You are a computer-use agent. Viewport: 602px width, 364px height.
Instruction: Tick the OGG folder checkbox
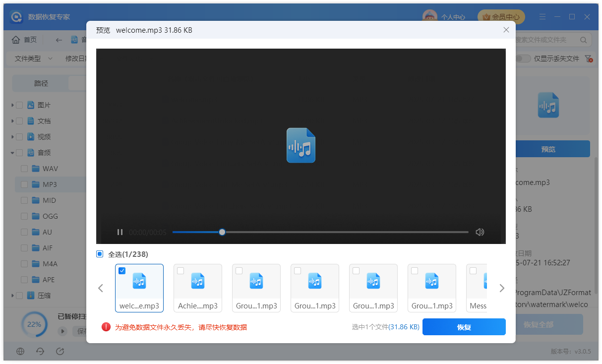(24, 216)
